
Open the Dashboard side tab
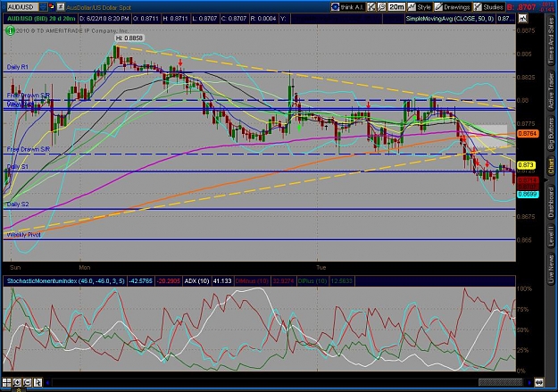551,201
